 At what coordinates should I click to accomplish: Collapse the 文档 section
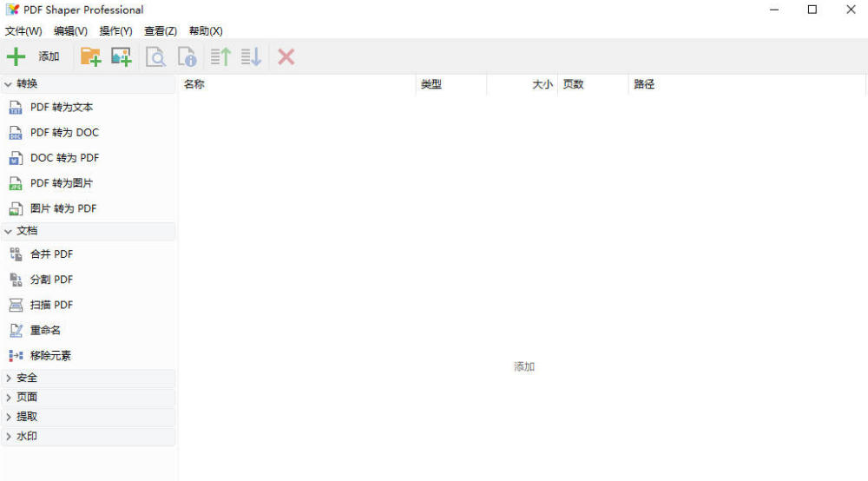[89, 231]
